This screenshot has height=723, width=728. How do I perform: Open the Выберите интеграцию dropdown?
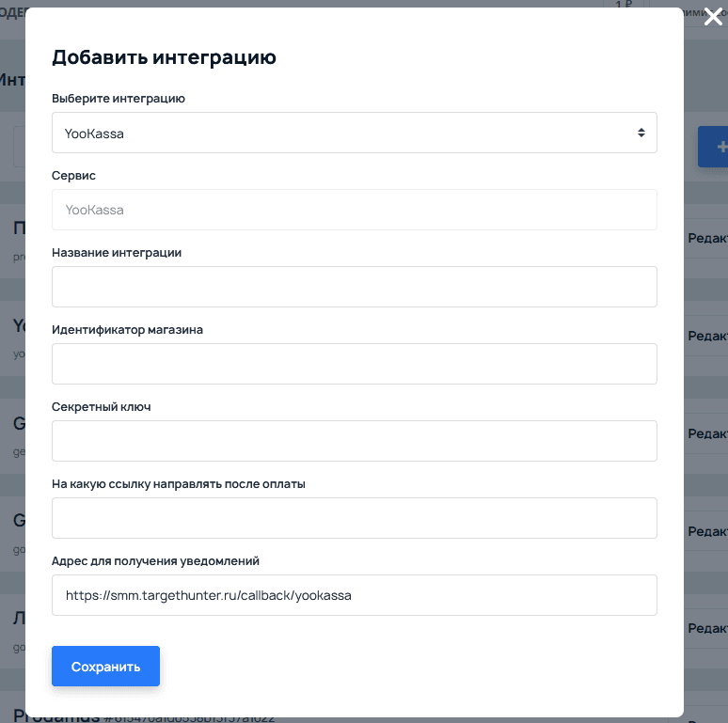pyautogui.click(x=354, y=134)
